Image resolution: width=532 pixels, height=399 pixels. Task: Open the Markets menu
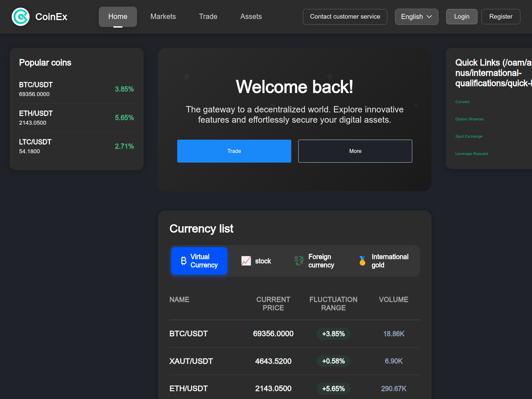[x=163, y=16]
